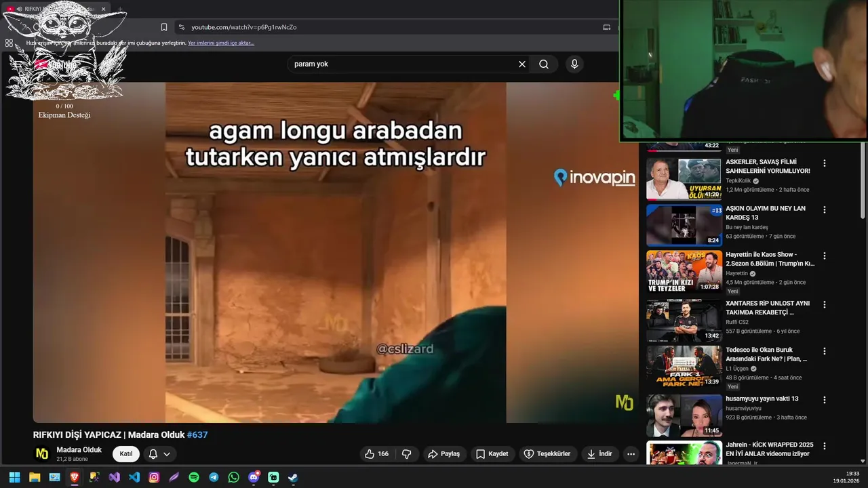868x488 pixels.
Task: Open options for husamyuyu yayın vakti 13
Action: 825,400
